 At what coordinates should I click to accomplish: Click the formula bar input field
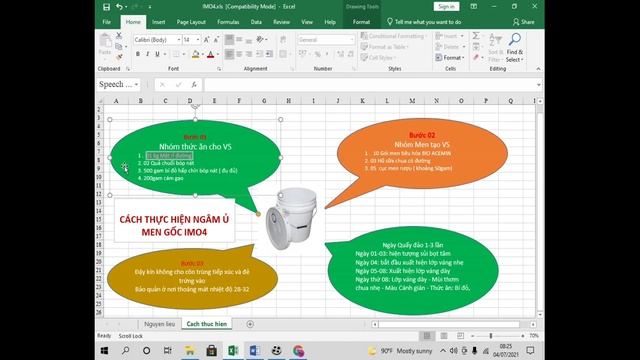point(369,84)
